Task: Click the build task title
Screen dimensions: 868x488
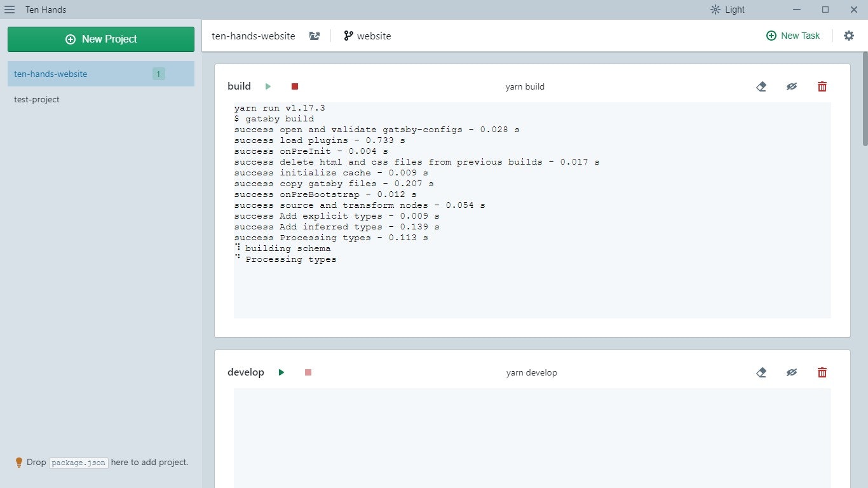Action: [x=239, y=86]
